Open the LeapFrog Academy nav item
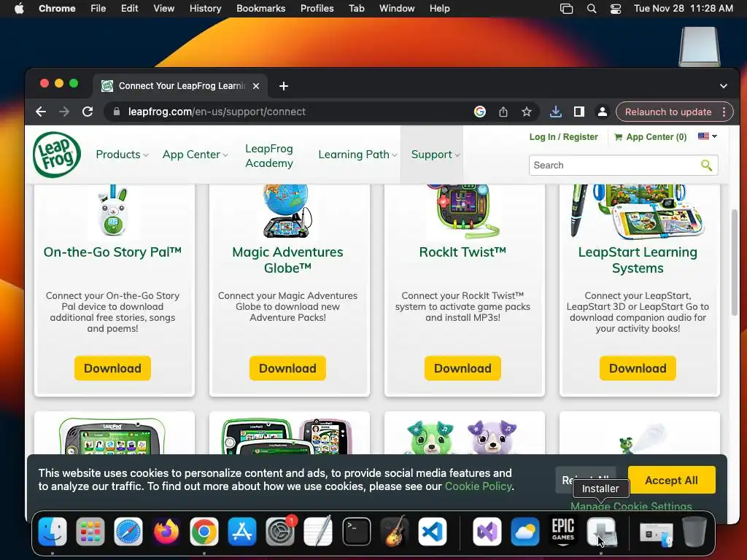The width and height of the screenshot is (747, 560). [269, 156]
